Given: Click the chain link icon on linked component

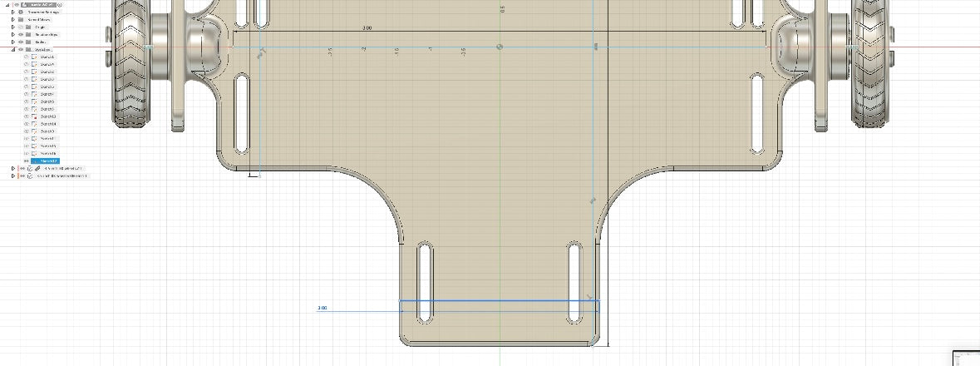Looking at the screenshot, I should tap(37, 169).
